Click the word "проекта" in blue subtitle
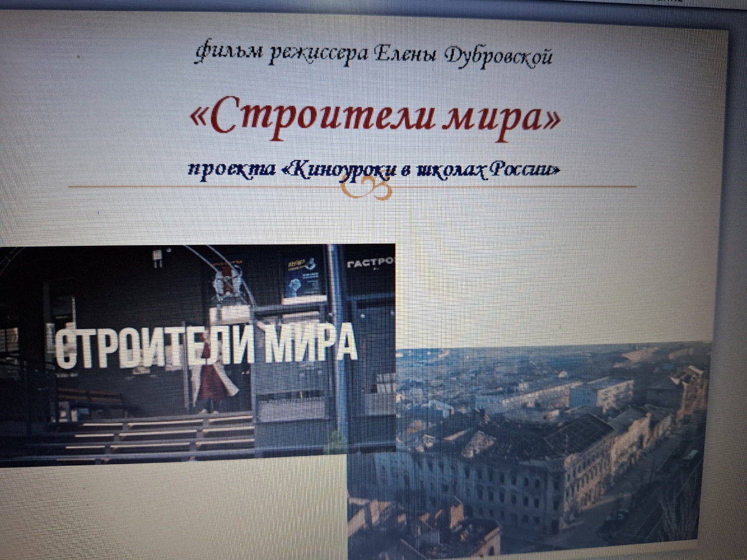The image size is (747, 560). [232, 169]
